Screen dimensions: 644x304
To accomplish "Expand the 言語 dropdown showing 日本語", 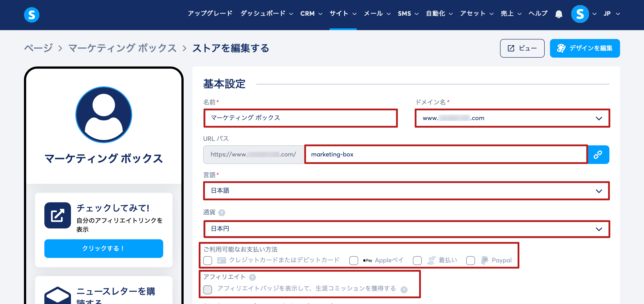I will pos(406,191).
